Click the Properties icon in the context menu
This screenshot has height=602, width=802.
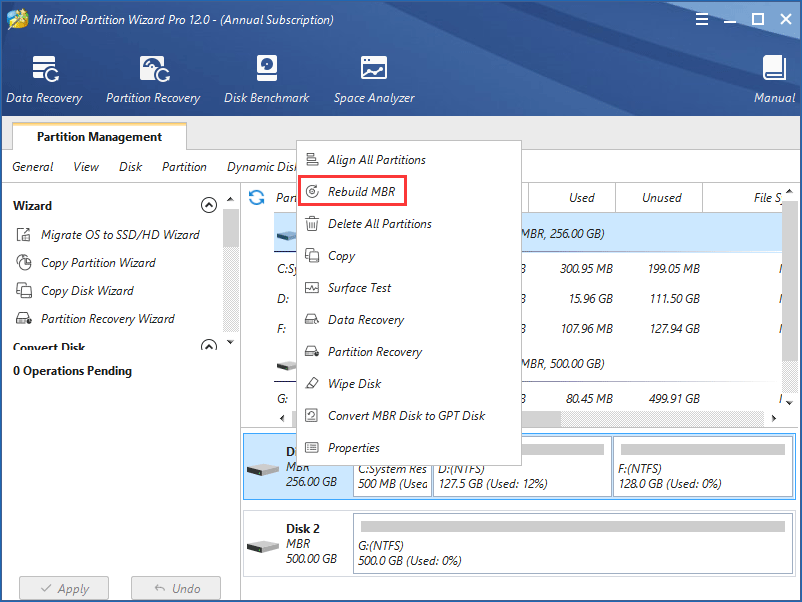click(x=312, y=448)
